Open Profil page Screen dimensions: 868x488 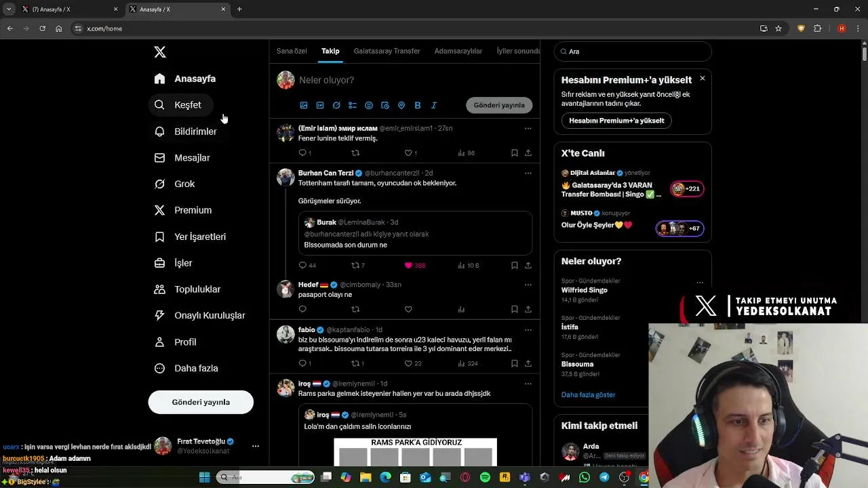coord(176,342)
